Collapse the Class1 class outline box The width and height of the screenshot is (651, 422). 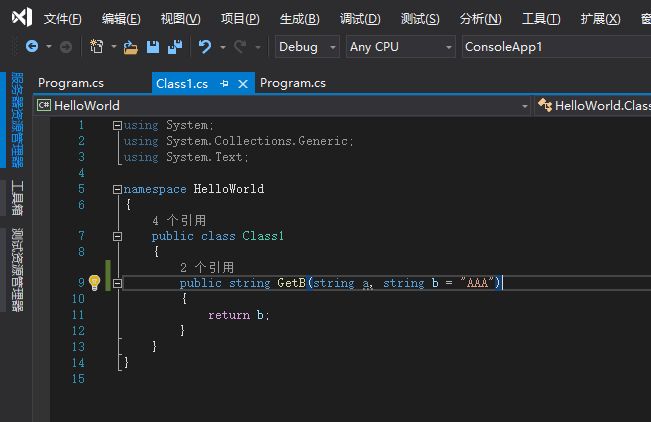point(117,236)
